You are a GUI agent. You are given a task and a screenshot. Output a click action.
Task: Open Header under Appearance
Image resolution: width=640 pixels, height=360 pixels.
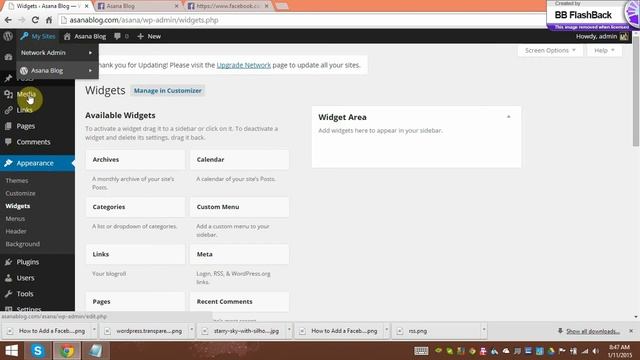pos(16,231)
